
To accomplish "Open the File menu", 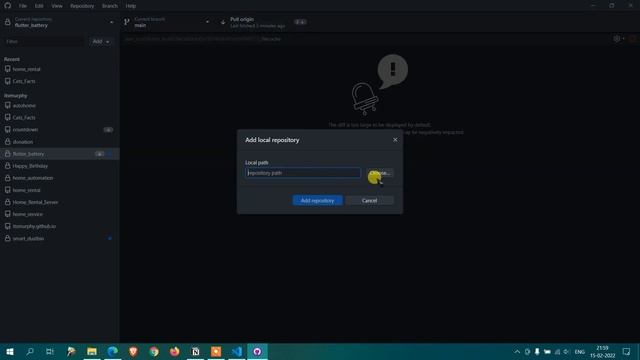I will click(23, 6).
